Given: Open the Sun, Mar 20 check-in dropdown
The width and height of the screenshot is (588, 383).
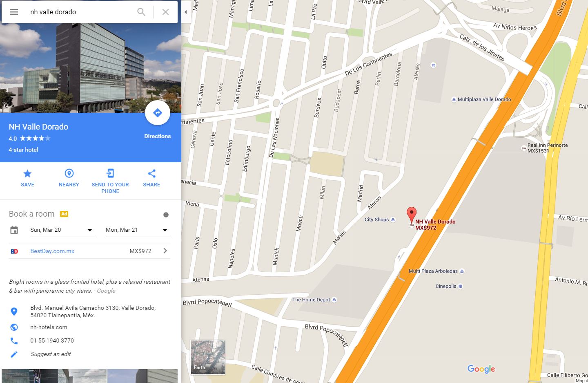Looking at the screenshot, I should [x=62, y=230].
